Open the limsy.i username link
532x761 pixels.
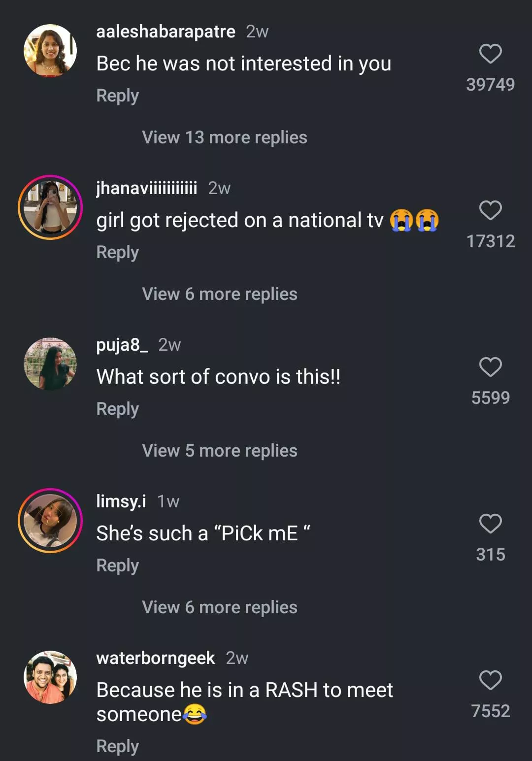[121, 501]
